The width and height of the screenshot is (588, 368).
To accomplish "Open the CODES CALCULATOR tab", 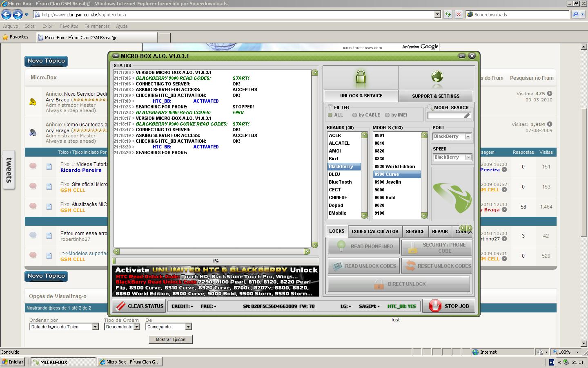I will pyautogui.click(x=375, y=231).
